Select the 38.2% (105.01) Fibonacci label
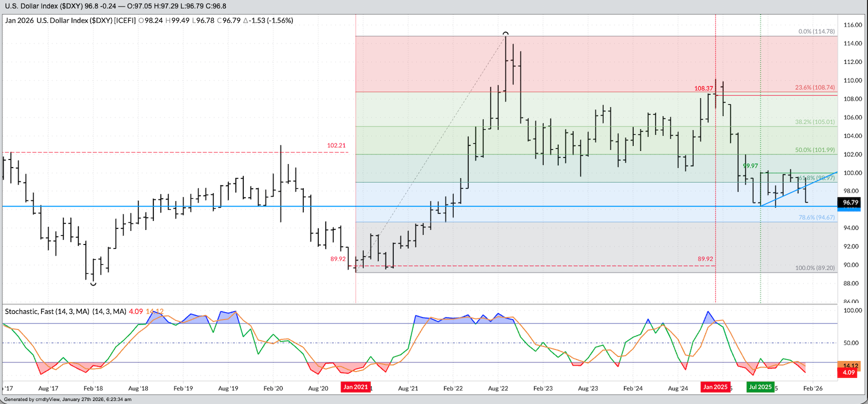The image size is (868, 404). (x=815, y=122)
